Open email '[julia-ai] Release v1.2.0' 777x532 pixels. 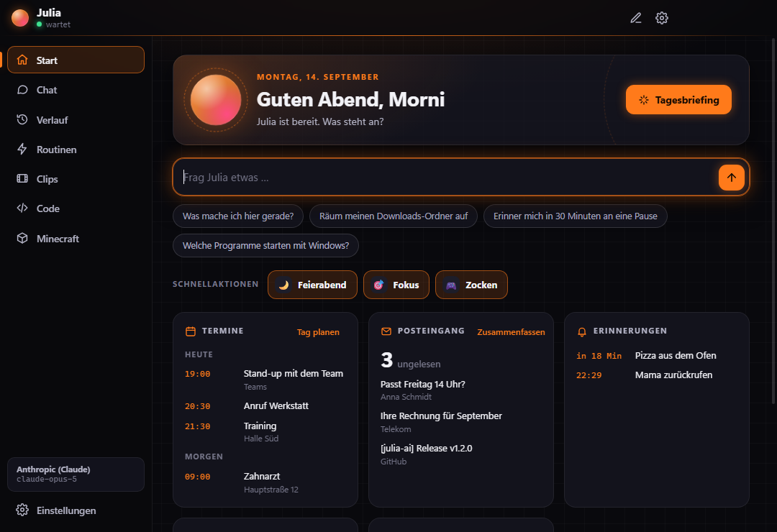[x=461, y=454]
